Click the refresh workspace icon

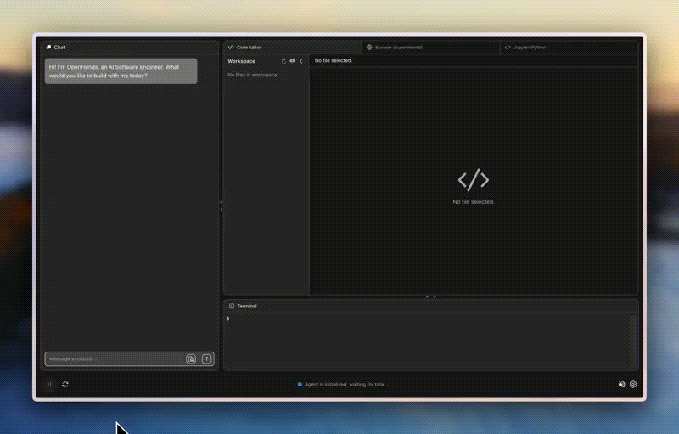point(283,61)
